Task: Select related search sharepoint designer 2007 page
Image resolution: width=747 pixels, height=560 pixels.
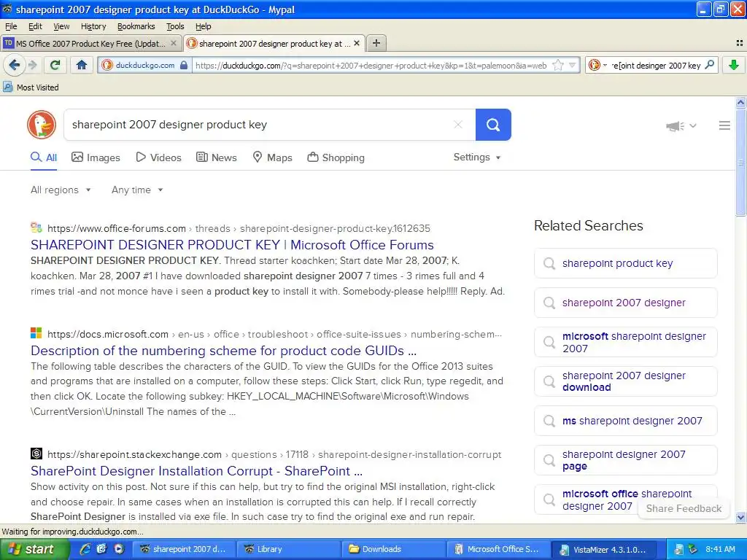Action: pos(625,460)
